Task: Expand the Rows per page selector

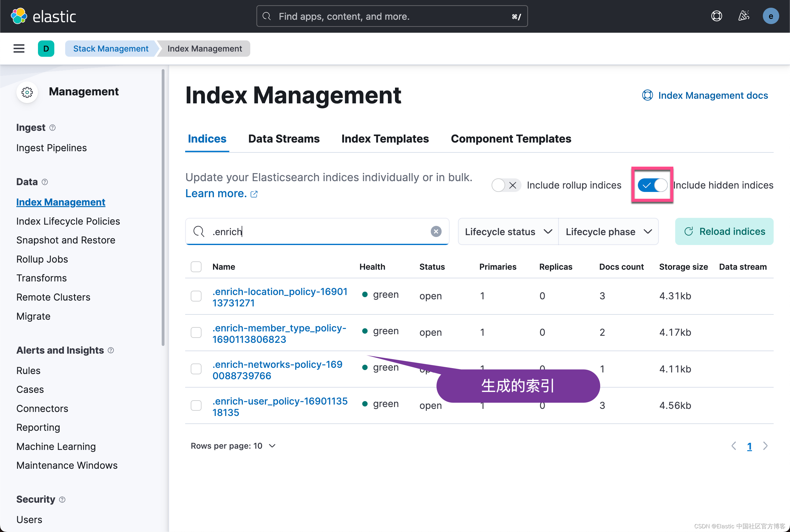Action: pyautogui.click(x=233, y=446)
